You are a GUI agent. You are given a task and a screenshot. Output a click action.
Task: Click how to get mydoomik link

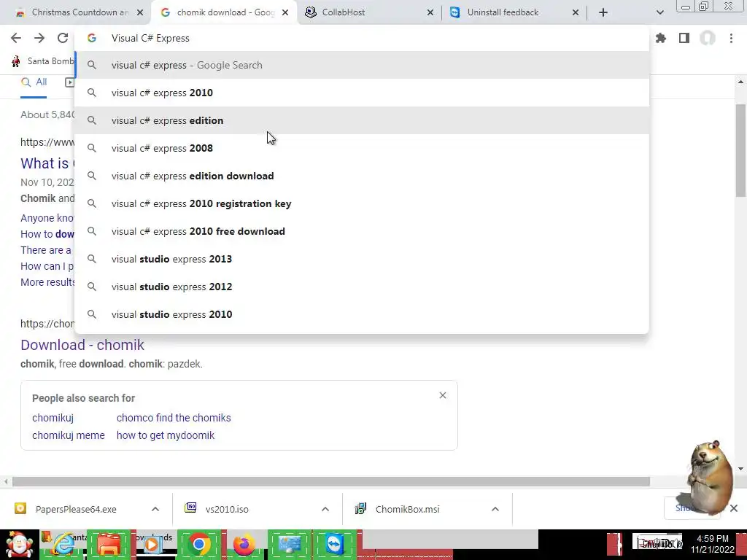pyautogui.click(x=166, y=435)
